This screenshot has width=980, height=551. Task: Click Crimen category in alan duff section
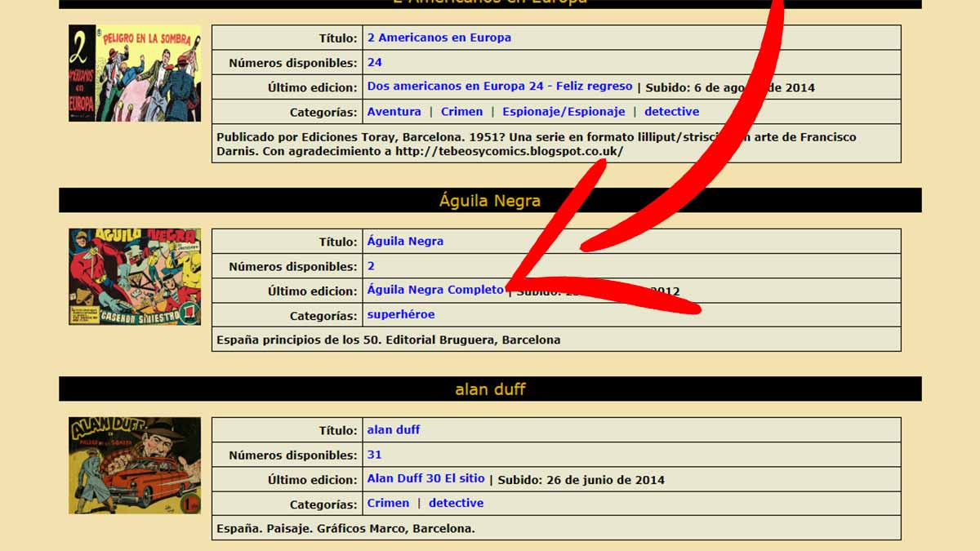[x=388, y=504]
